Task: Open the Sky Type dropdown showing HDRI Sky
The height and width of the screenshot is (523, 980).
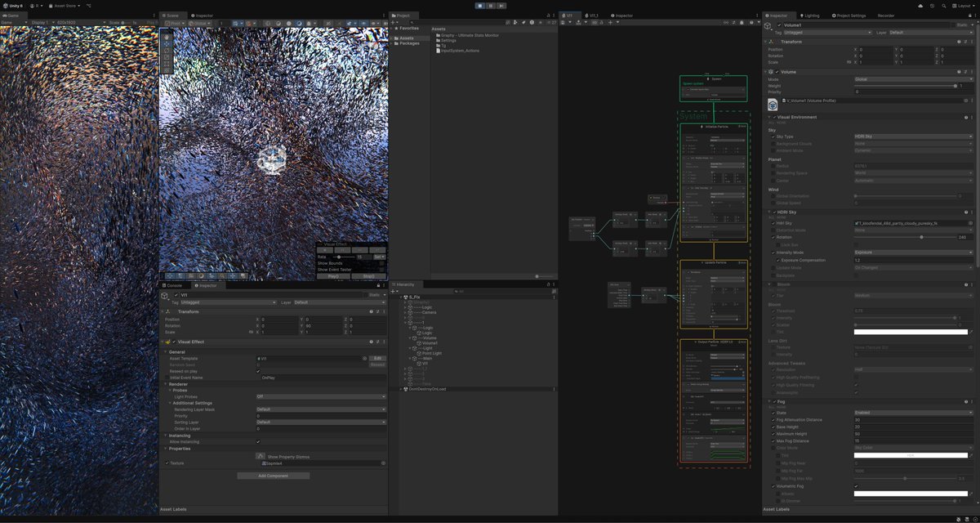Action: [x=913, y=136]
